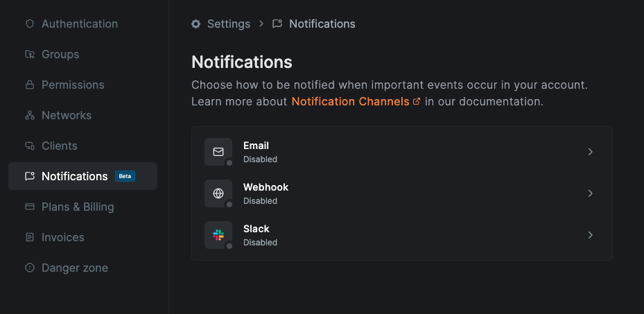Click the Disabled status under Webhook

tap(260, 201)
